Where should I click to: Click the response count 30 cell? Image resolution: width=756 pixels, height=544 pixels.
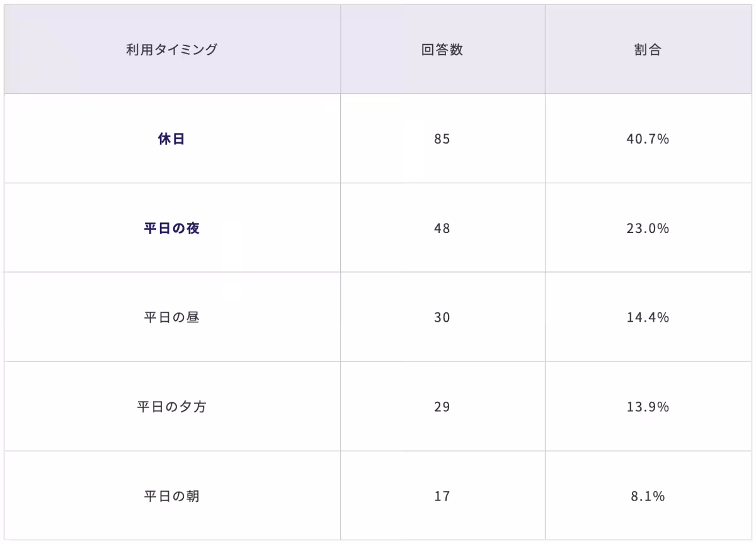tap(443, 317)
